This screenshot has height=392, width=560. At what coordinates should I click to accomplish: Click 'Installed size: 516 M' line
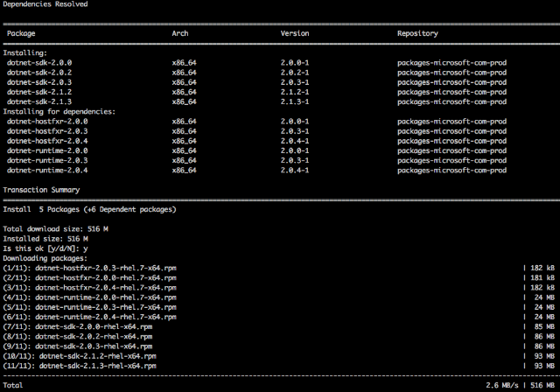tap(45, 239)
